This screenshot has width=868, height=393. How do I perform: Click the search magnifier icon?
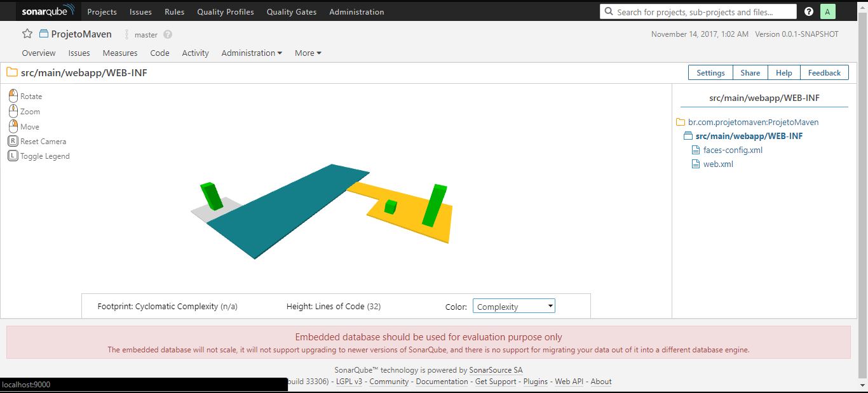click(610, 11)
